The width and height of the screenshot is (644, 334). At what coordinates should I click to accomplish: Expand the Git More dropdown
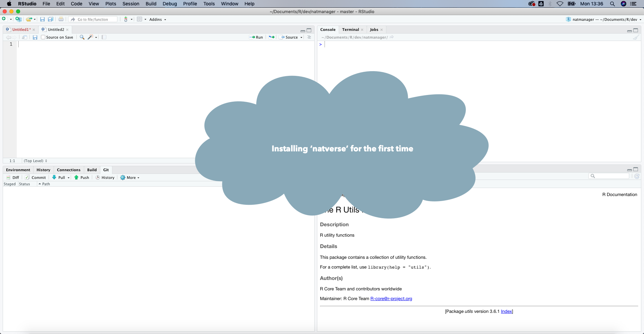click(x=130, y=178)
